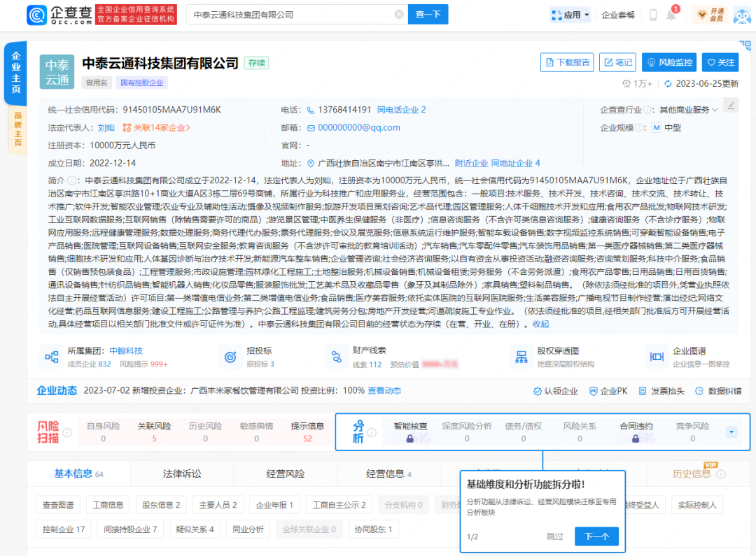Click the 财产线索 property clues icon
The width and height of the screenshot is (756, 556).
(335, 357)
